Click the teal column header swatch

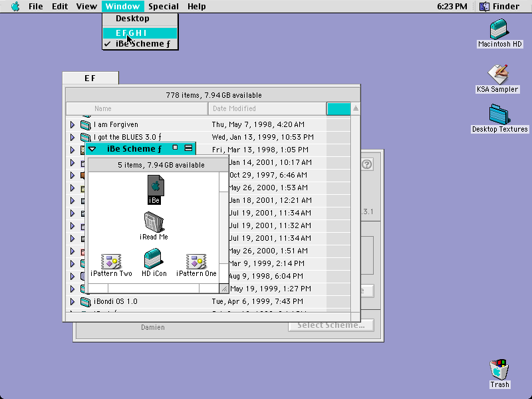[338, 108]
